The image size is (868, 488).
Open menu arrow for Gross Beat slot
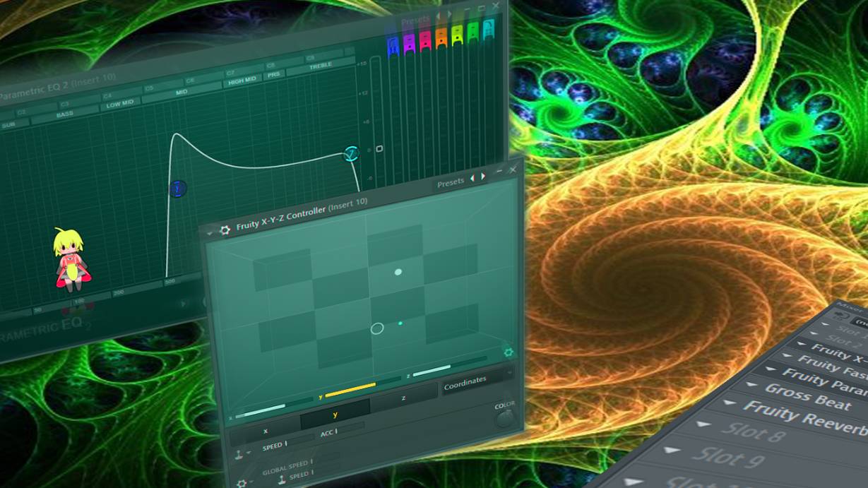(x=751, y=386)
